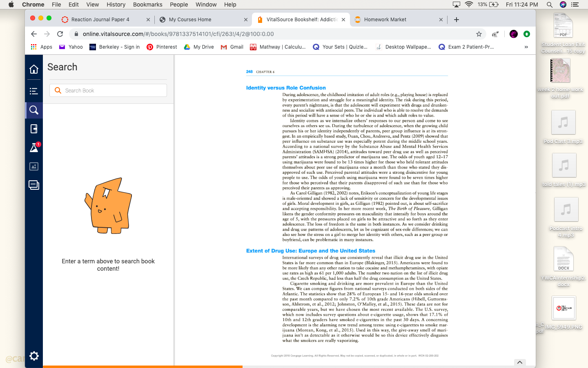
Task: Switch to the My Courses Home tab
Action: pyautogui.click(x=203, y=19)
